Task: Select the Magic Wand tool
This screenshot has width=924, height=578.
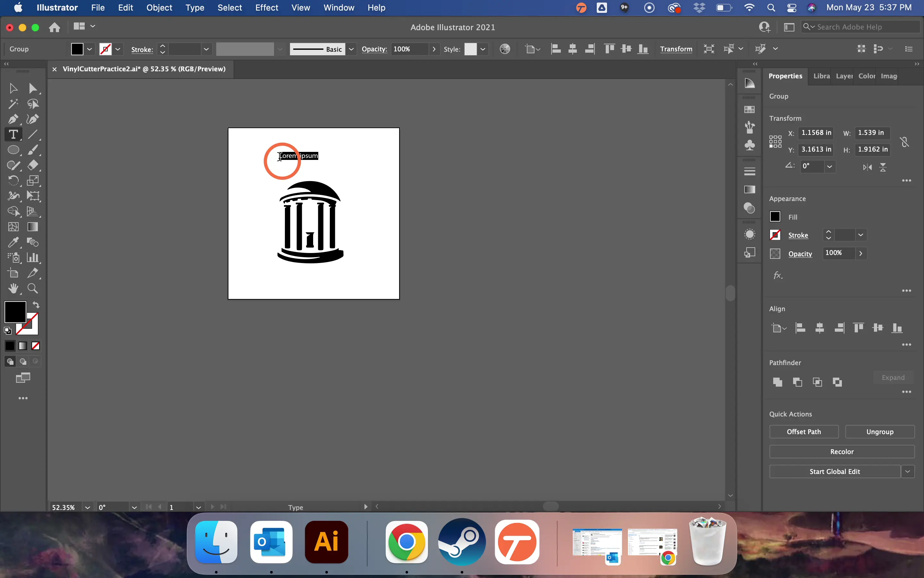Action: [13, 104]
